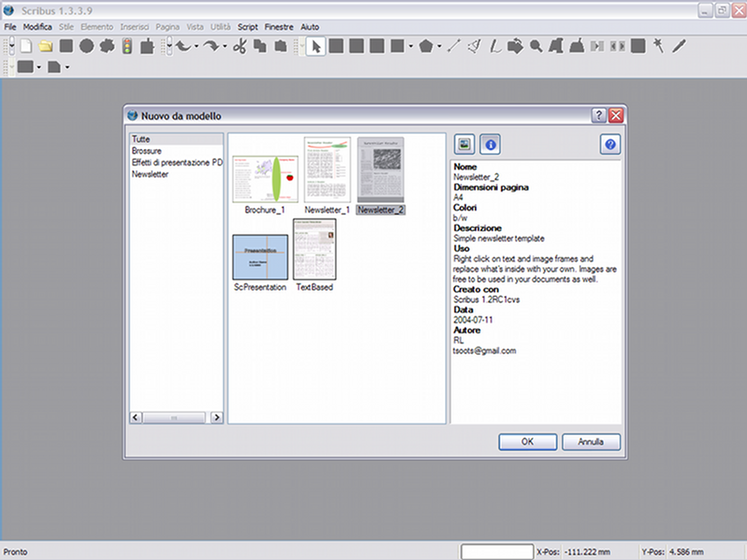
Task: Open the File menu
Action: pos(10,27)
